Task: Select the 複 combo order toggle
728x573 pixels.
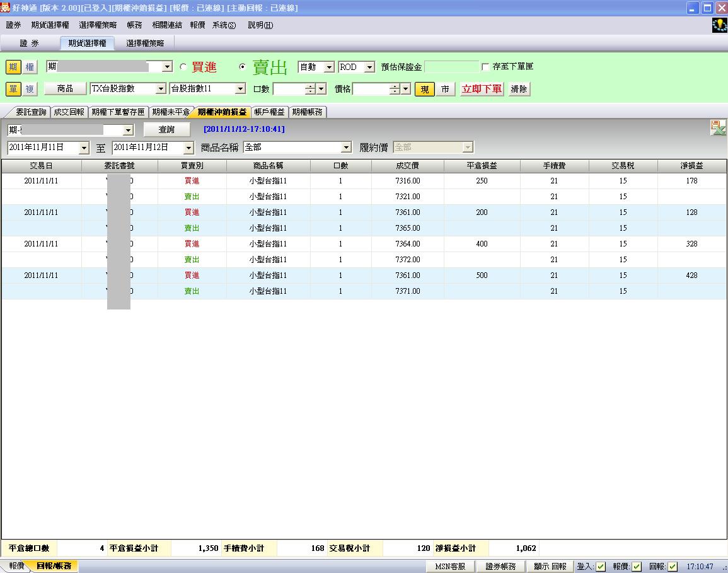Action: tap(30, 89)
